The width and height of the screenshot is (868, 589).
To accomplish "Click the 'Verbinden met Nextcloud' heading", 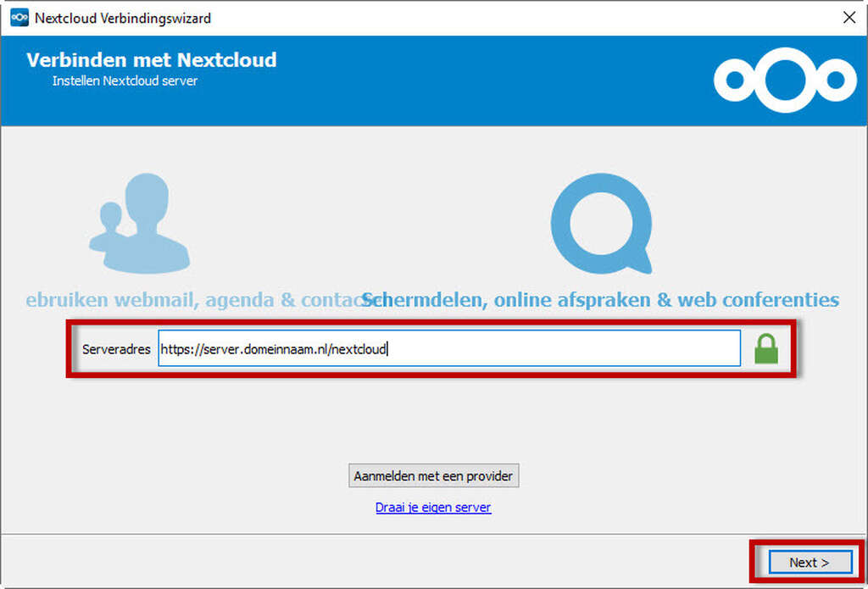I will point(151,60).
